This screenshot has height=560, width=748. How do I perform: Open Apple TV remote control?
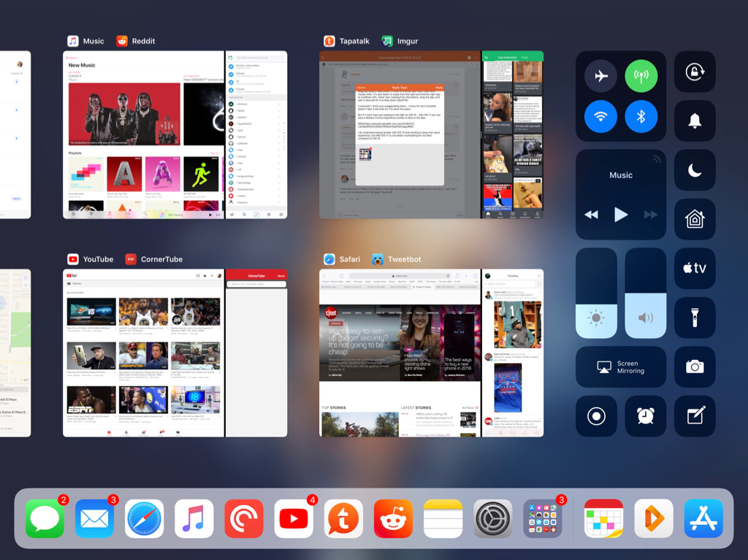point(695,268)
